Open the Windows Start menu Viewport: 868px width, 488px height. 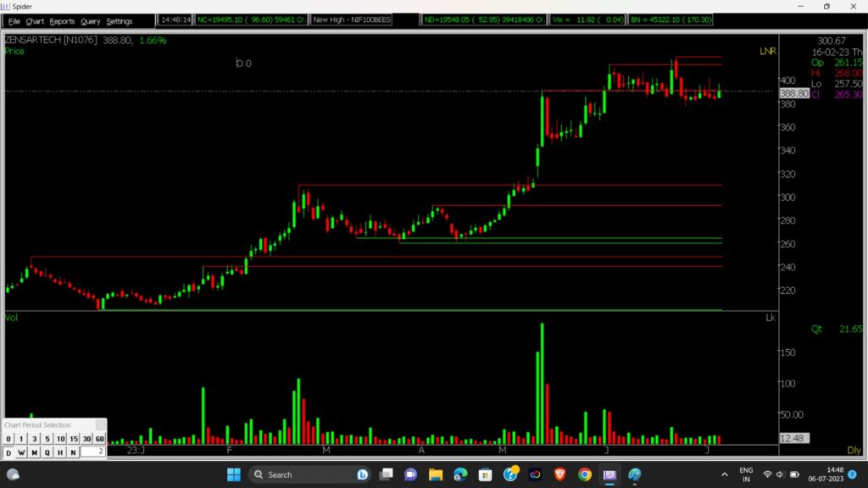(x=233, y=474)
